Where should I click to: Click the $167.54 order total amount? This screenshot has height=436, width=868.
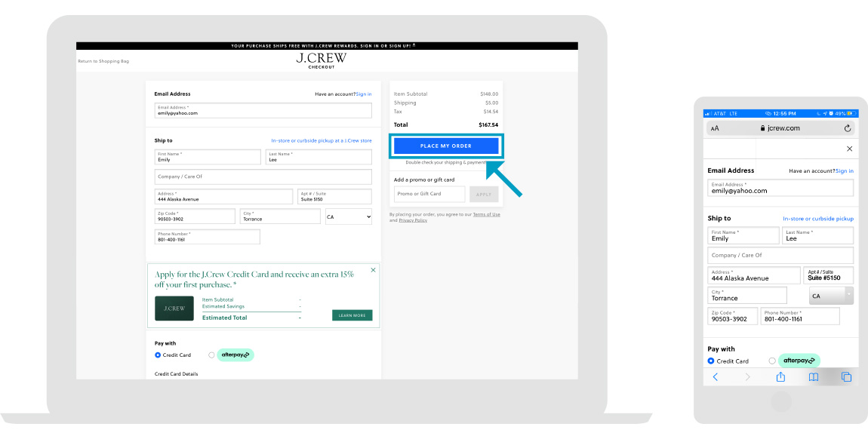488,125
